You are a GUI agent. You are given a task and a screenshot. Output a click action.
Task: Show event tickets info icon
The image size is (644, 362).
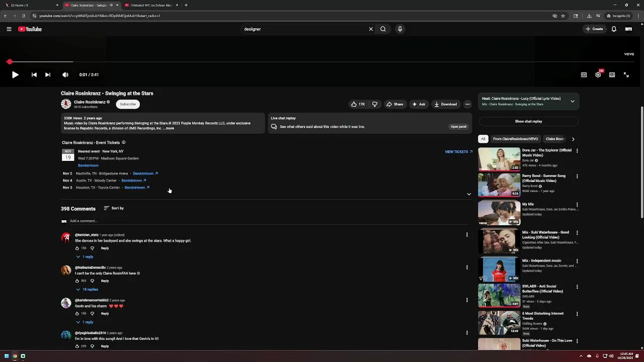point(124,142)
